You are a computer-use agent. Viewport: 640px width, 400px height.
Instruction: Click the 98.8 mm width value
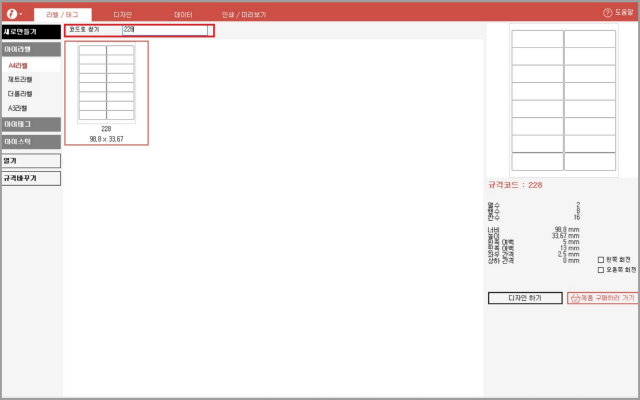tap(567, 230)
